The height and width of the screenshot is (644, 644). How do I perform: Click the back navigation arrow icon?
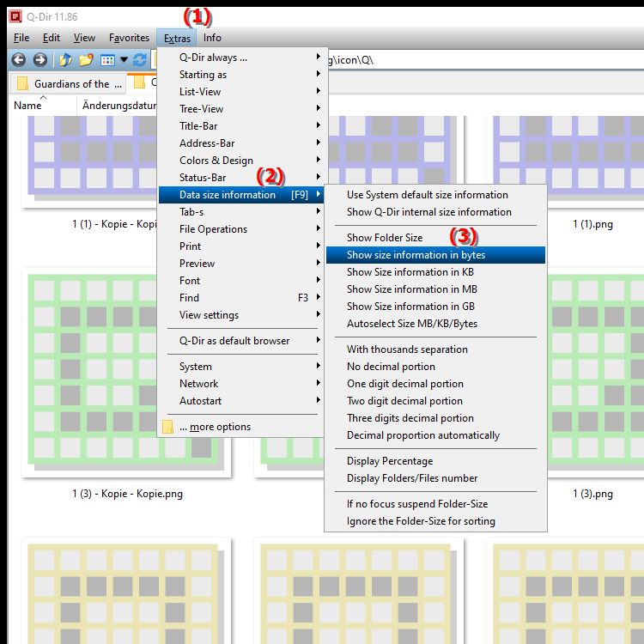[19, 60]
